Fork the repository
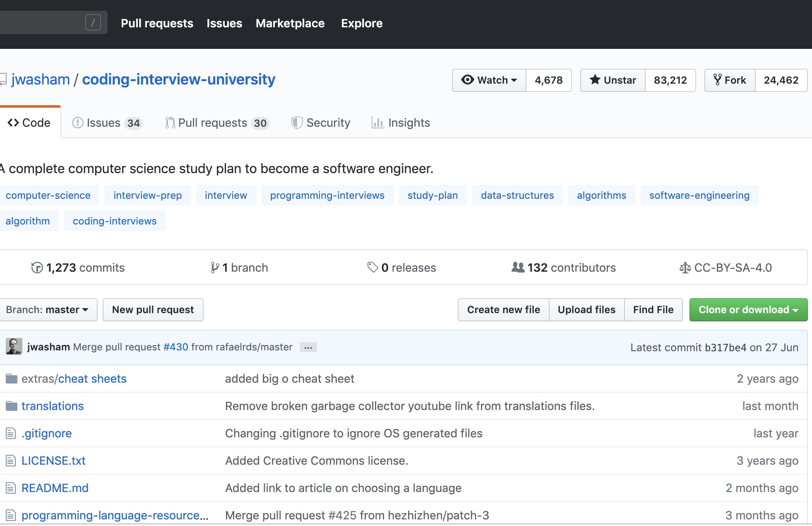812x526 pixels. 730,80
